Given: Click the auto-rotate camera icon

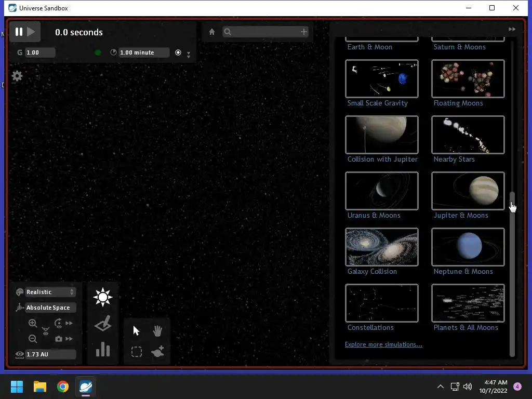Looking at the screenshot, I should click(x=58, y=323).
